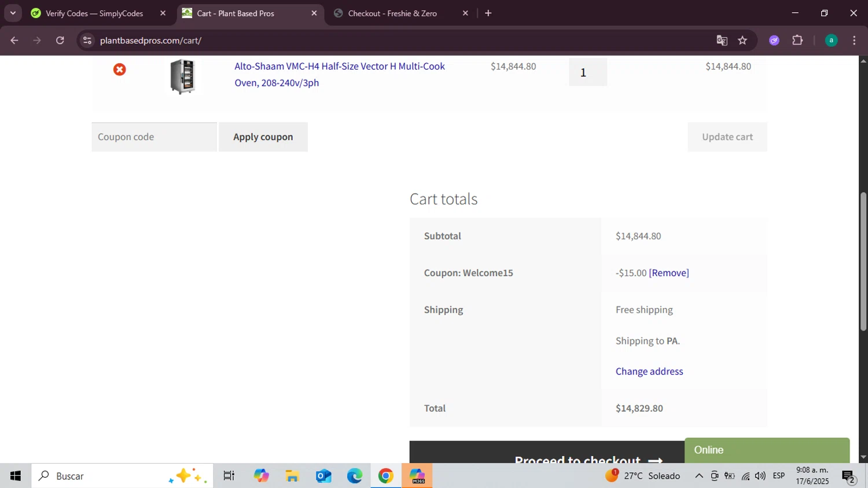Open Alto-Shaam VMC-H4 Vector H product link

[x=340, y=74]
